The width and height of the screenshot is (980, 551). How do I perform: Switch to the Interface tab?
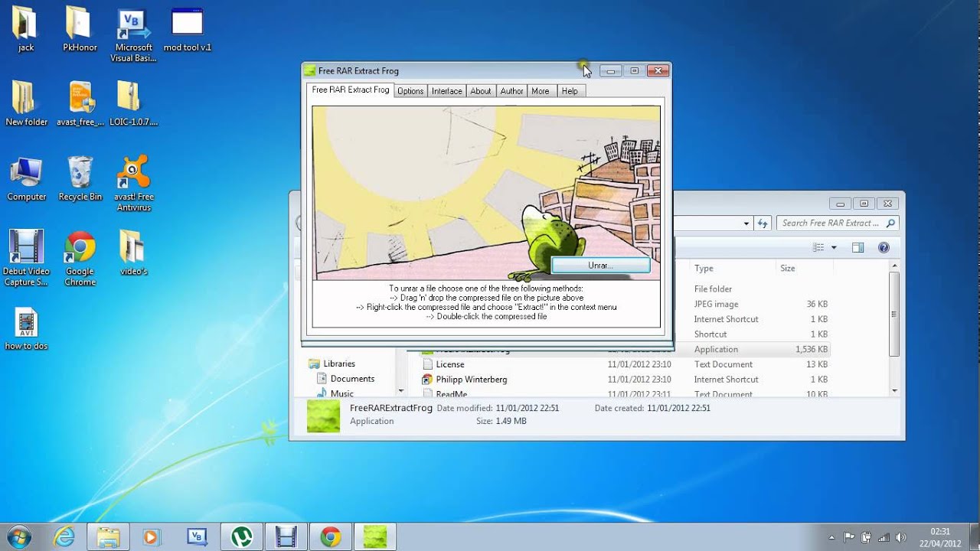pos(446,91)
